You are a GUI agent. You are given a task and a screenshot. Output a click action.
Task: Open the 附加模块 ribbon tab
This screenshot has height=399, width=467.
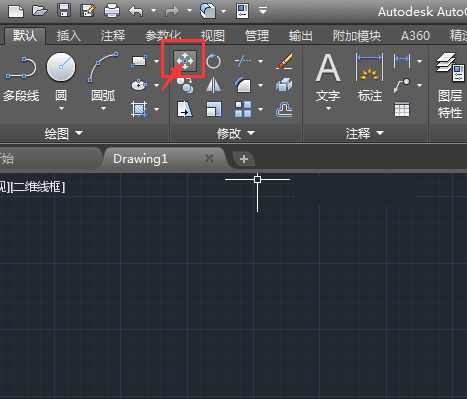[357, 36]
